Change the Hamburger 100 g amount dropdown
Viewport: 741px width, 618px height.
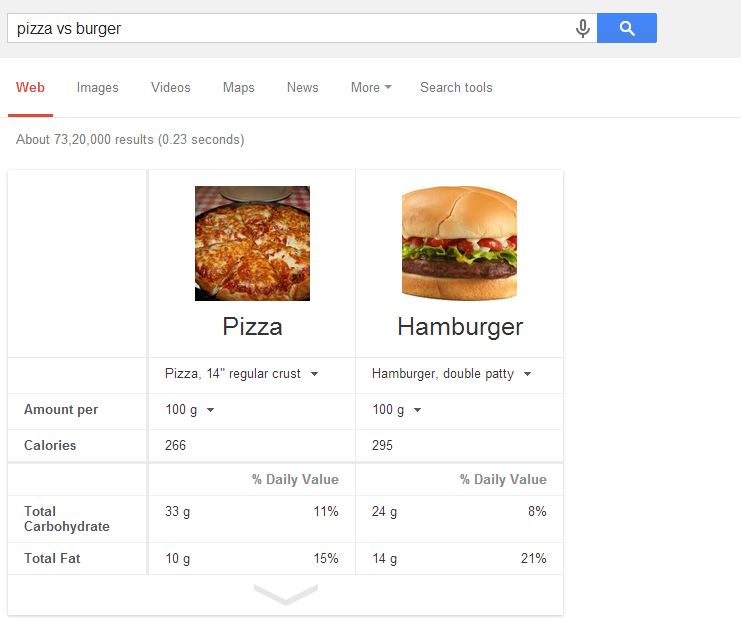click(396, 410)
